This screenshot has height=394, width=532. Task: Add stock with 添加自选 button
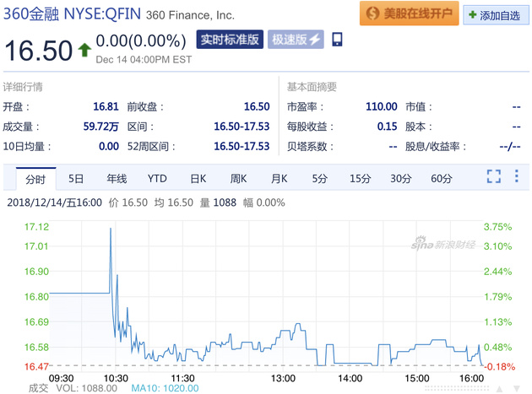coord(496,15)
